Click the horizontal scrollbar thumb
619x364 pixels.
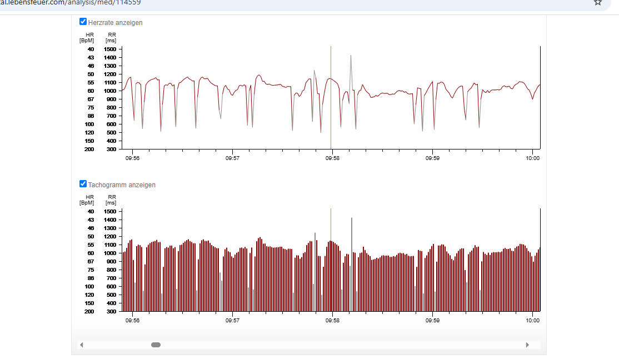156,345
